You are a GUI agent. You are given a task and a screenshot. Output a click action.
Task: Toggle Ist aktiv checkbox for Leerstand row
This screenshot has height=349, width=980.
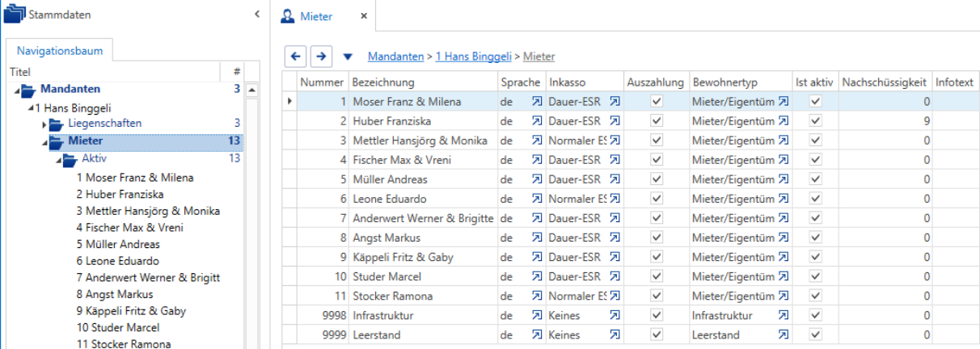pyautogui.click(x=815, y=334)
